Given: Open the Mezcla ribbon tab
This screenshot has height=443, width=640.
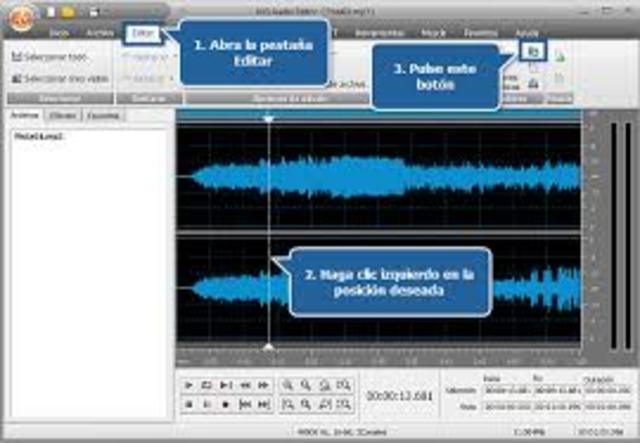Looking at the screenshot, I should point(433,33).
